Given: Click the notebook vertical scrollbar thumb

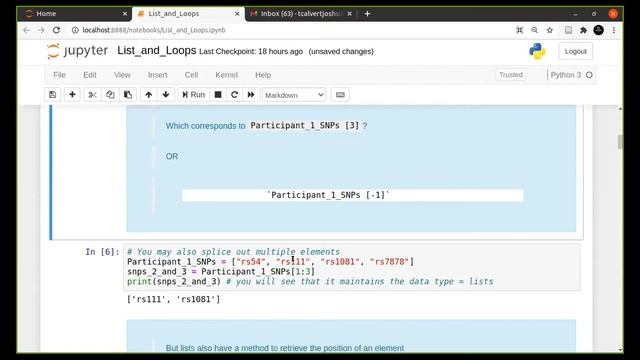Looking at the screenshot, I should [620, 142].
